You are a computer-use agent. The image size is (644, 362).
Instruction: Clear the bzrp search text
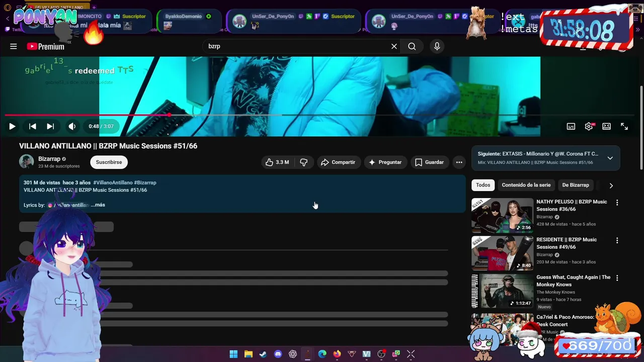click(394, 46)
